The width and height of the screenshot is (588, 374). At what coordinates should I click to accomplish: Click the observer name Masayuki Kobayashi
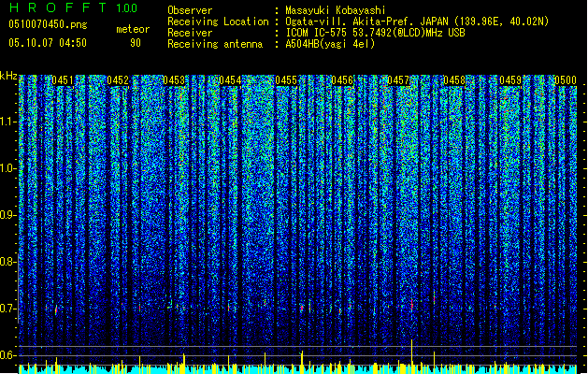point(336,10)
